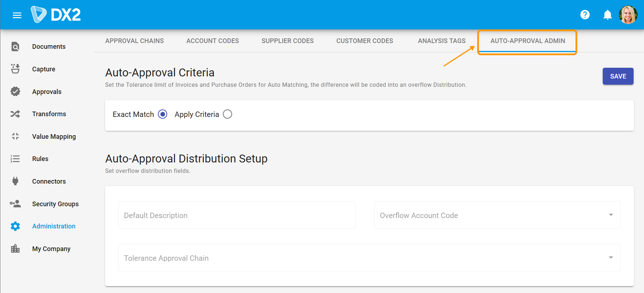
Task: Click the Connectors plug icon
Action: click(x=15, y=181)
